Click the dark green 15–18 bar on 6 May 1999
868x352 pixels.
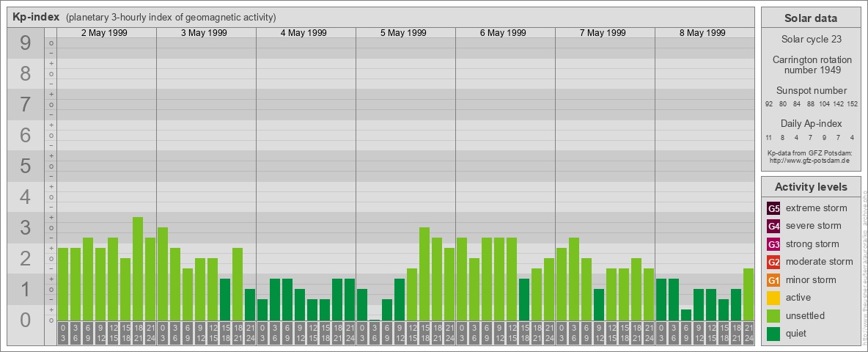[x=524, y=299]
